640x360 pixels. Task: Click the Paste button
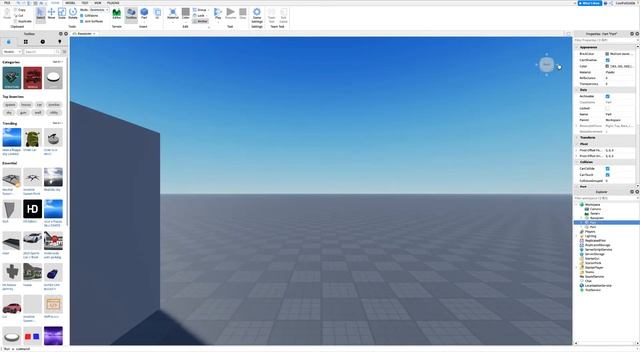(x=7, y=13)
